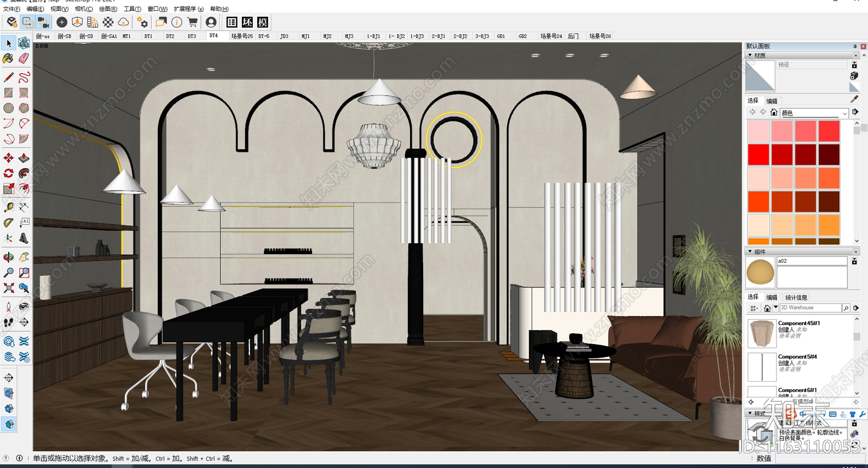Pick the orange swatch in fifth row

(x=829, y=225)
